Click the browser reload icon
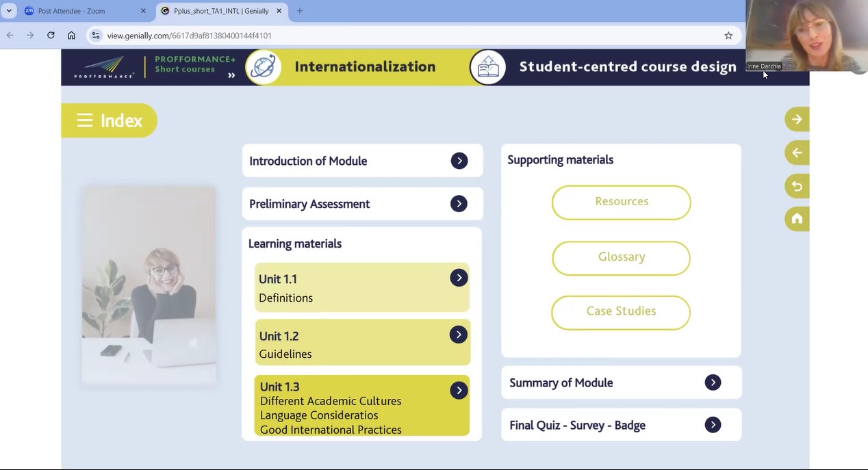The image size is (868, 470). 51,36
